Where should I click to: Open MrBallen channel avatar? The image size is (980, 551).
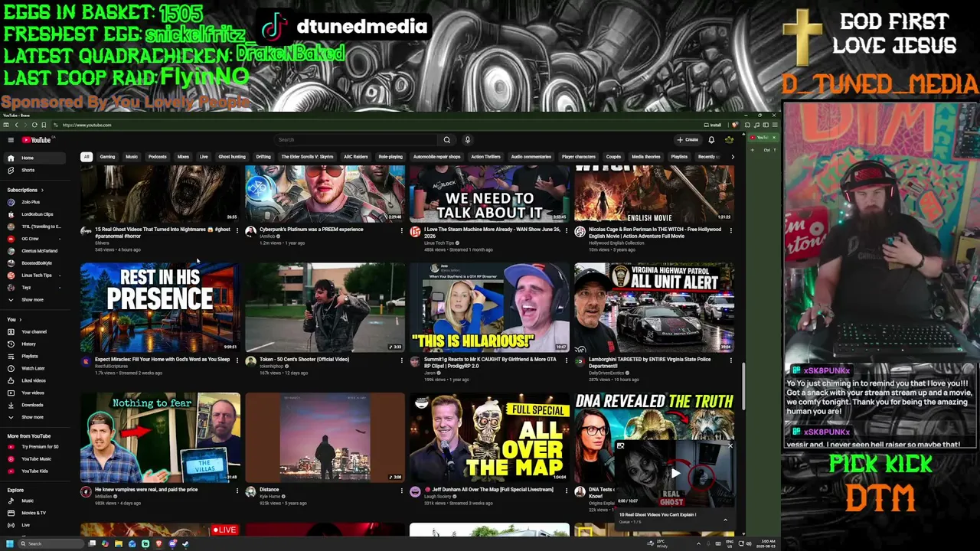point(86,491)
